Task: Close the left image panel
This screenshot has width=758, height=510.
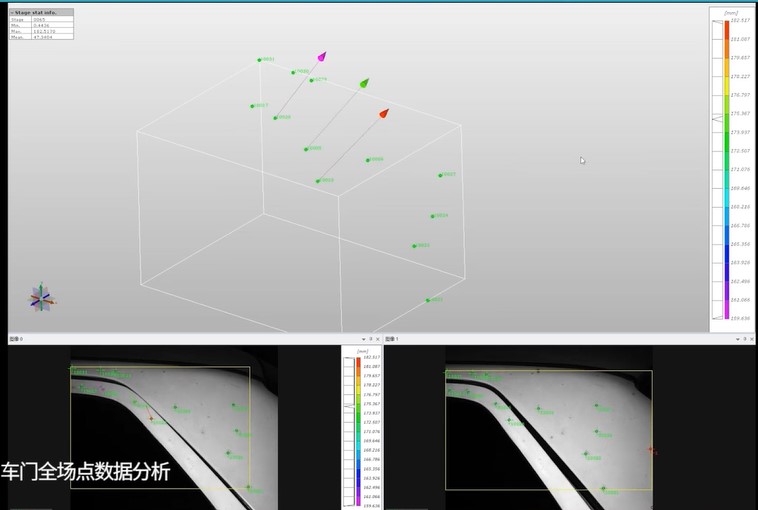Action: tap(377, 340)
